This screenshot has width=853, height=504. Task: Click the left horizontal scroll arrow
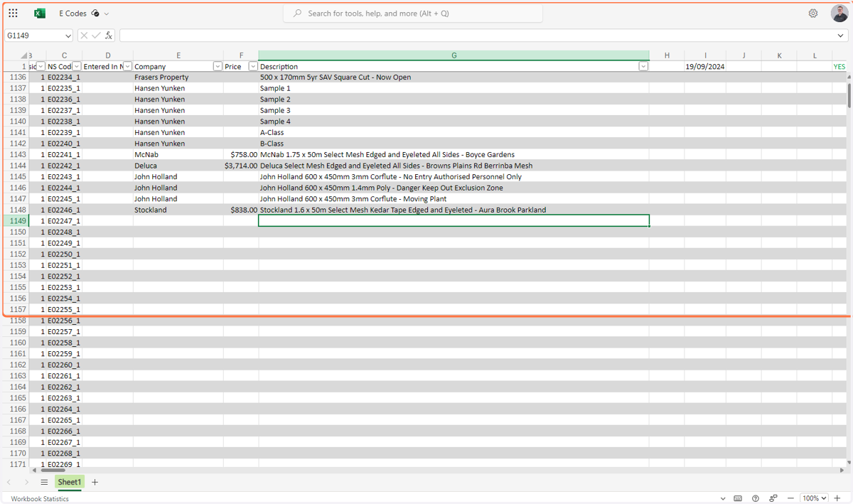(x=34, y=470)
